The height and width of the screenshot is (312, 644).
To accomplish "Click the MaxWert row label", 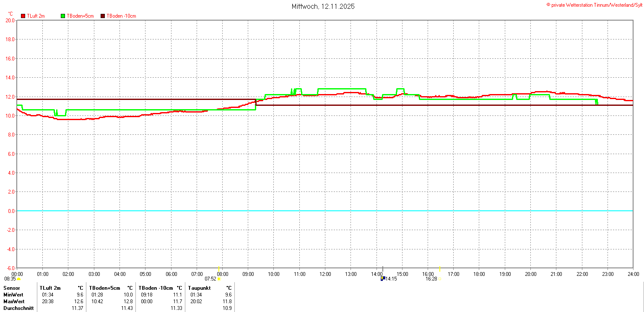I will click(x=14, y=302).
